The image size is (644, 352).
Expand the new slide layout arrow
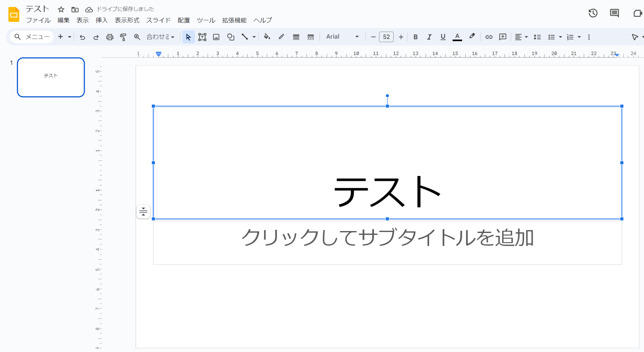[70, 37]
